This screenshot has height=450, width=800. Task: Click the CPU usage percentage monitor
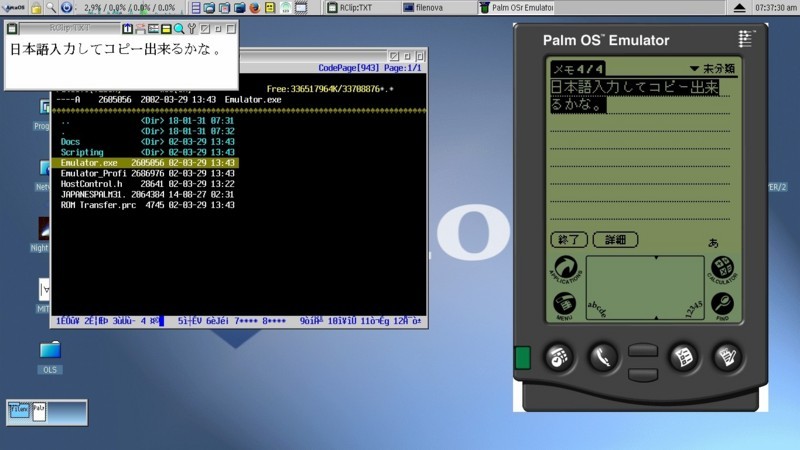pos(130,8)
